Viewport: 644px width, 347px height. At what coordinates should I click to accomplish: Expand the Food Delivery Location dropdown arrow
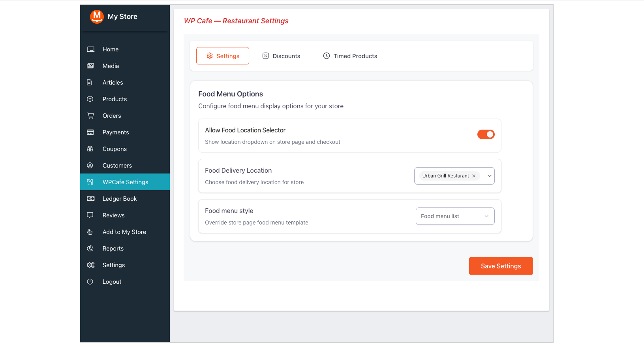[490, 176]
